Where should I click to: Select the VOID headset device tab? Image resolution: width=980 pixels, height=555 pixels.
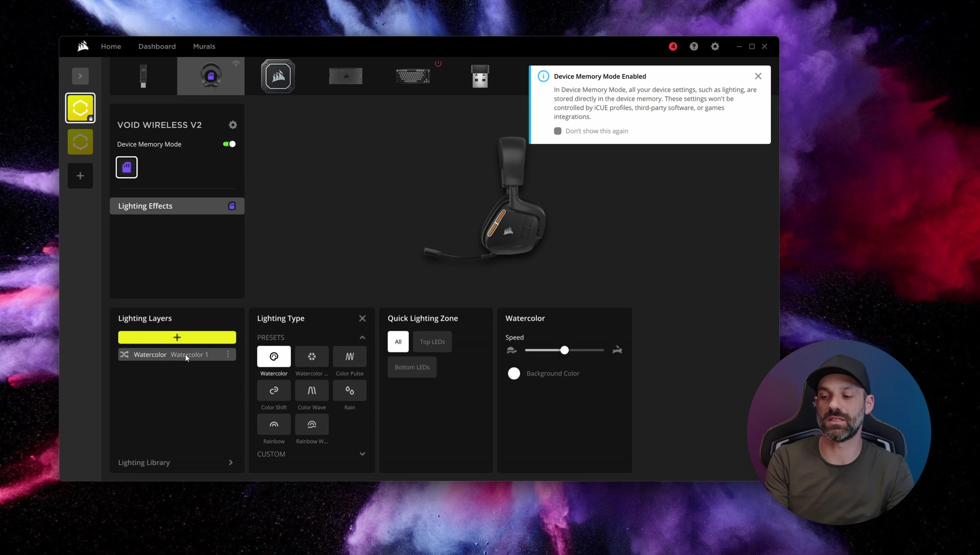click(x=210, y=76)
